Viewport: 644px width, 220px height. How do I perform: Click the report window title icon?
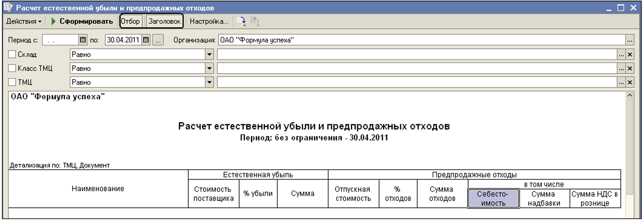coord(8,7)
